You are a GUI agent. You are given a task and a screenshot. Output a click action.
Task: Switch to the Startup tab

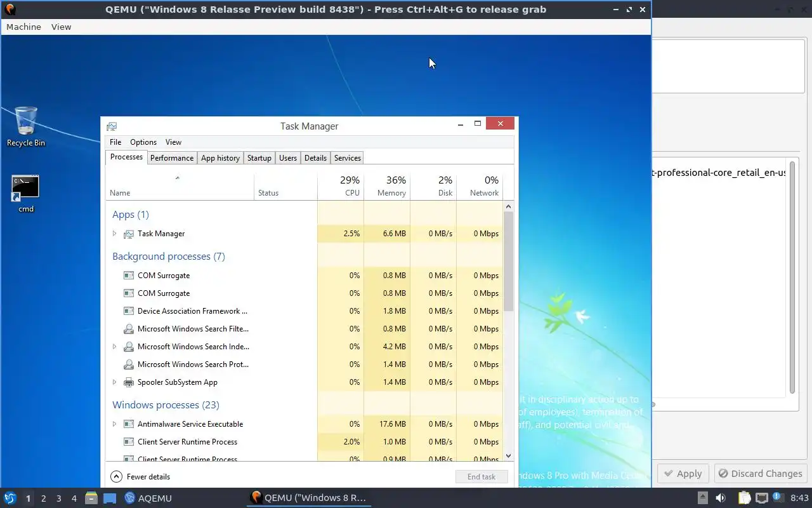point(259,158)
